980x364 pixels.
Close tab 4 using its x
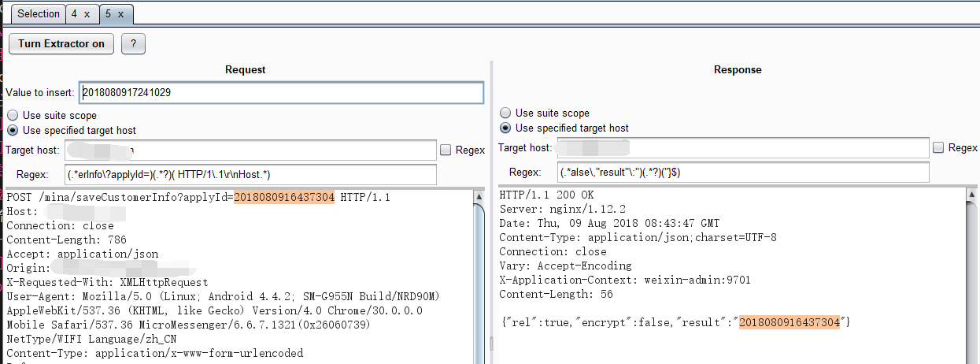(x=87, y=14)
